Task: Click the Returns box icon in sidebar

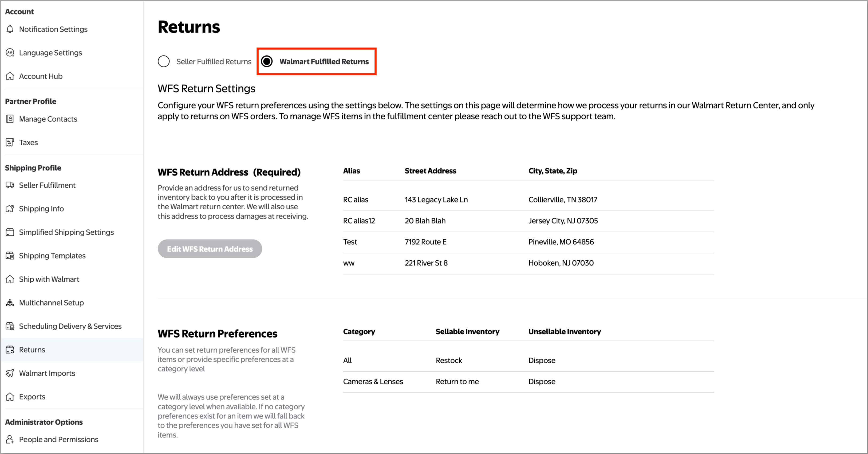Action: tap(10, 350)
